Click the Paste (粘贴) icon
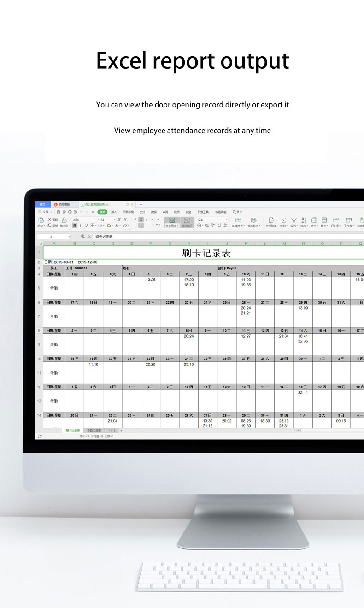364x608 pixels. pyautogui.click(x=41, y=220)
